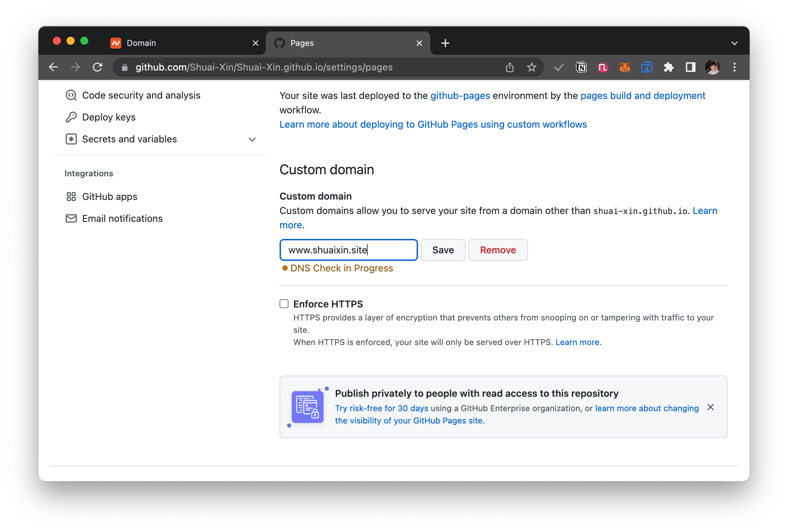Viewport: 788px width, 532px height.
Task: Enable the Enforce HTTPS checkbox
Action: coord(285,304)
